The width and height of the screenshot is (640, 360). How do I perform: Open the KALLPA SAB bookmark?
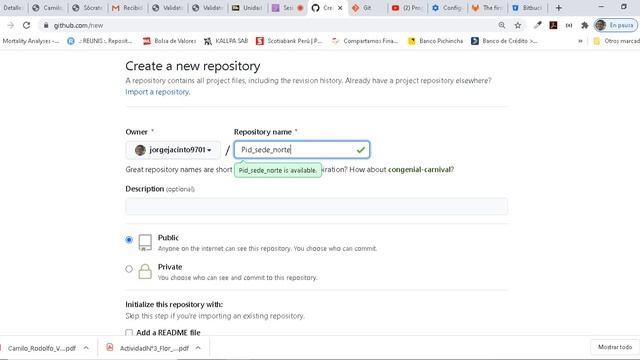(226, 41)
